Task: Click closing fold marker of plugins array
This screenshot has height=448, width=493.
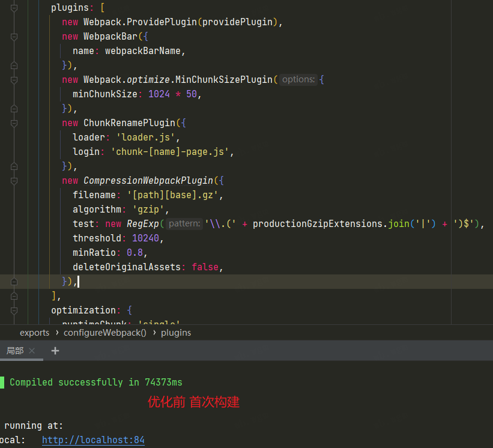Action: 14,296
